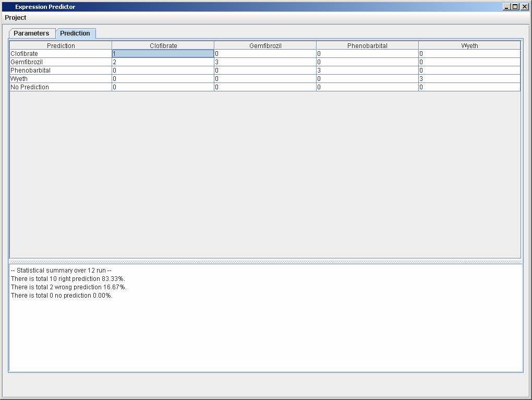The height and width of the screenshot is (400, 532).
Task: Select the Wyeth row label
Action: click(x=61, y=79)
